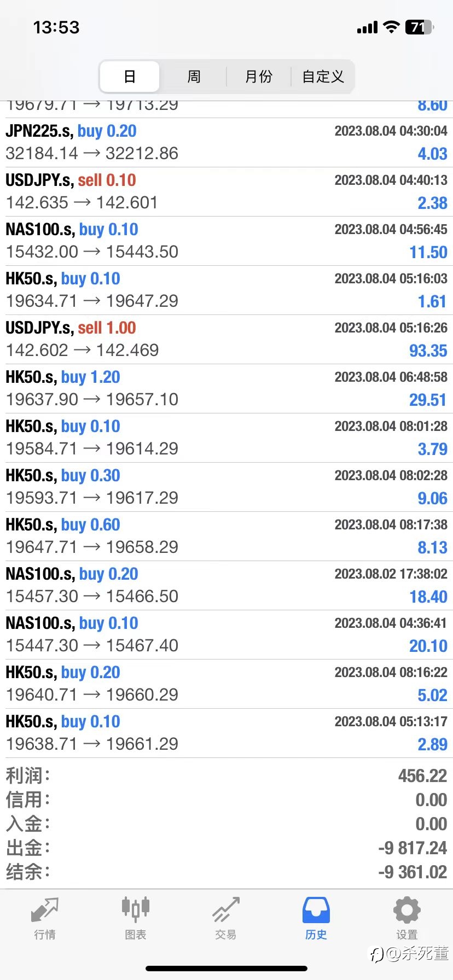
Task: Tap the 信用 credit summary label
Action: coord(28,800)
